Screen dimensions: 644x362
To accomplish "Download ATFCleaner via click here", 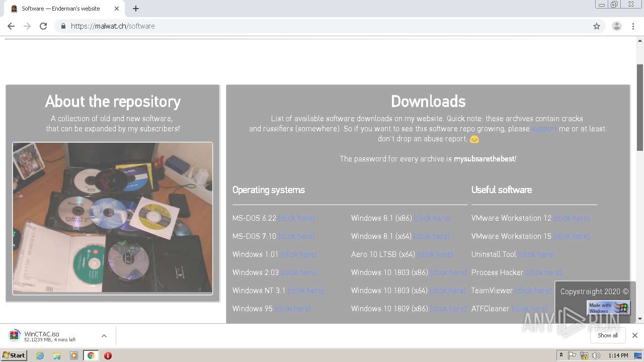I will (529, 309).
